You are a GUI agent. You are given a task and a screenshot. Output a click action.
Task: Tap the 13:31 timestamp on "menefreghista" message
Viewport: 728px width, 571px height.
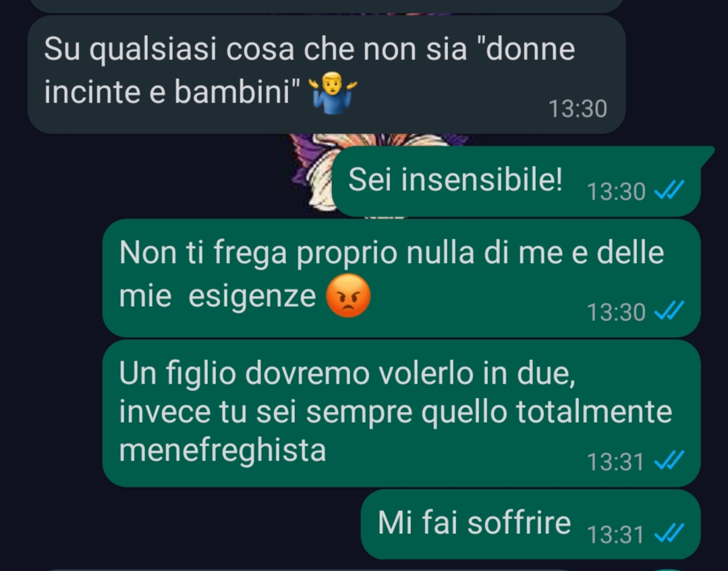pyautogui.click(x=615, y=462)
